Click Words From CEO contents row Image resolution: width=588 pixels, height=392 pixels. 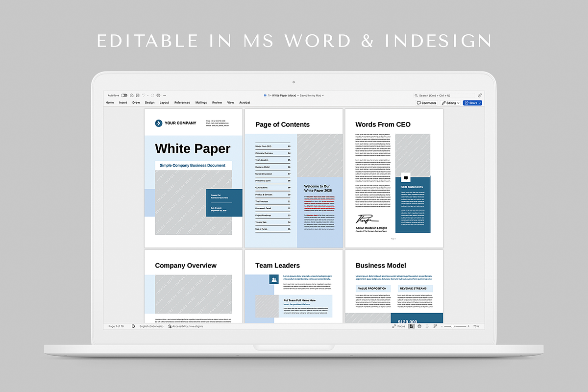point(273,146)
